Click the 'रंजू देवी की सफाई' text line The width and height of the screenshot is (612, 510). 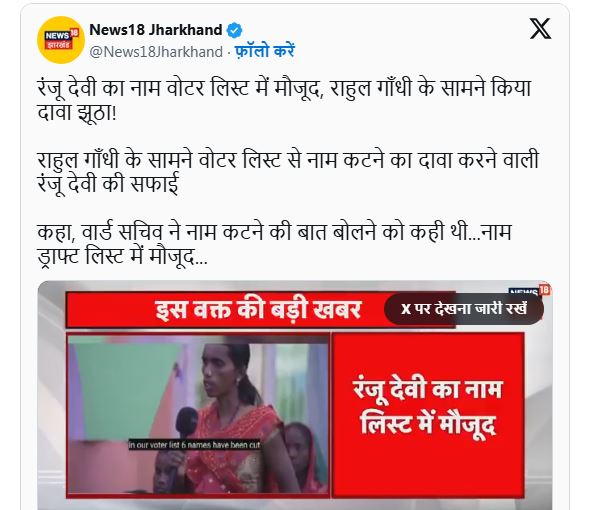click(x=108, y=183)
